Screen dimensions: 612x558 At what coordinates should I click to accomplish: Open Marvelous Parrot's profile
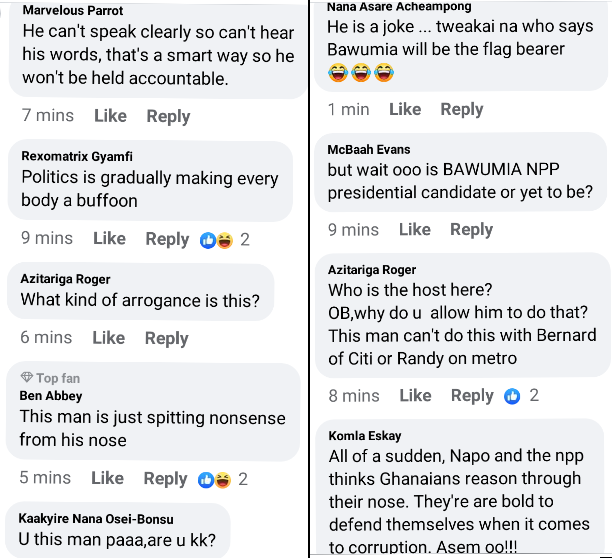73,11
